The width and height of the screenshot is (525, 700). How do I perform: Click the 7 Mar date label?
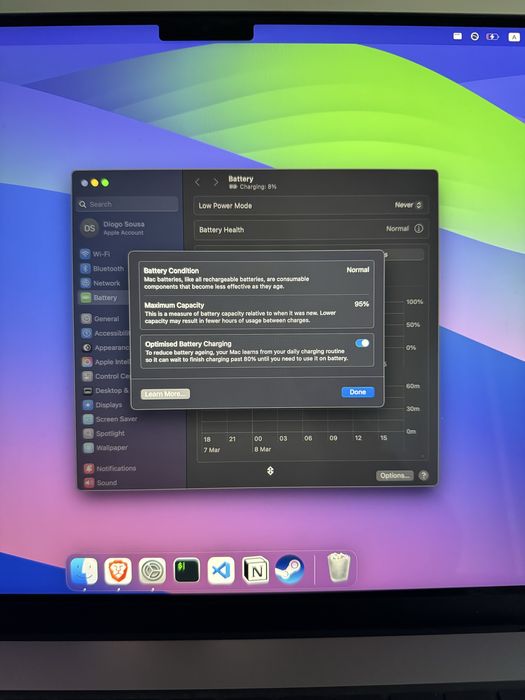[x=212, y=450]
